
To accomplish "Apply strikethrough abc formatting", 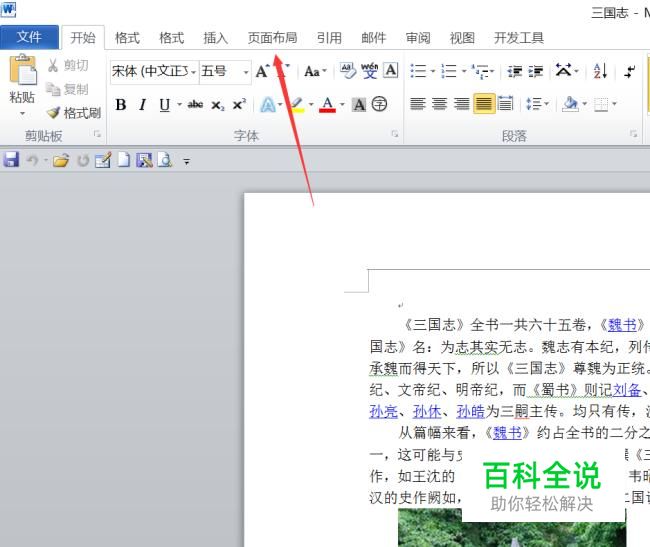I will [x=195, y=104].
